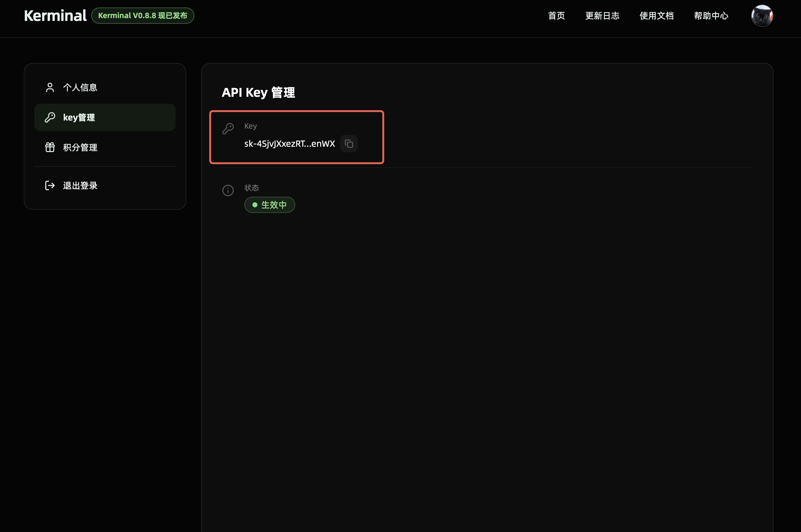The height and width of the screenshot is (532, 801).
Task: Click the copy icon next to the API key
Action: [x=349, y=144]
